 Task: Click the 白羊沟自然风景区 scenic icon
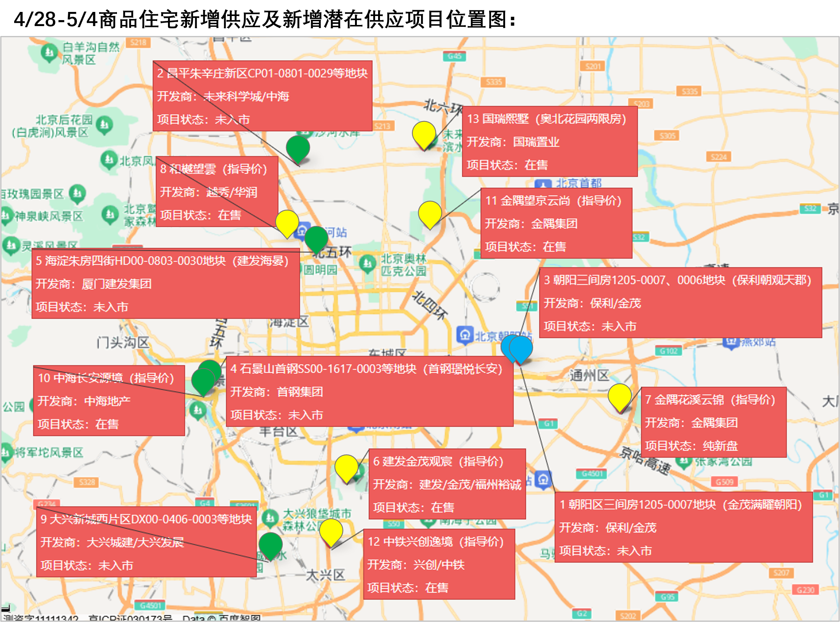click(49, 53)
